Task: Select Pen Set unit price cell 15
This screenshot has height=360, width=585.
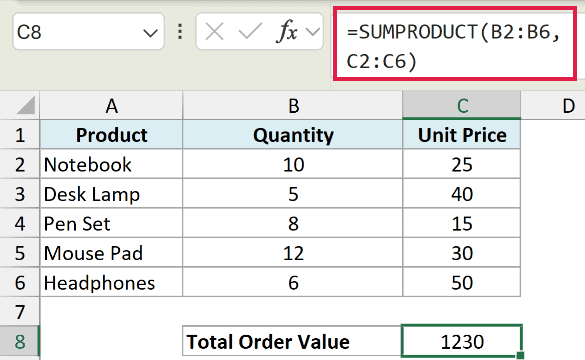Action: 462,223
